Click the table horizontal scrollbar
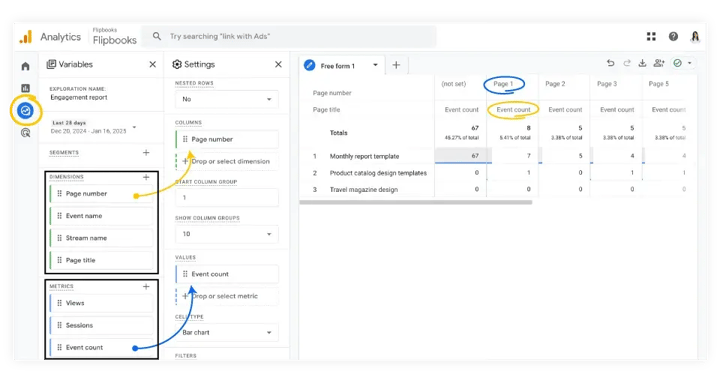This screenshot has width=720, height=383. point(416,202)
